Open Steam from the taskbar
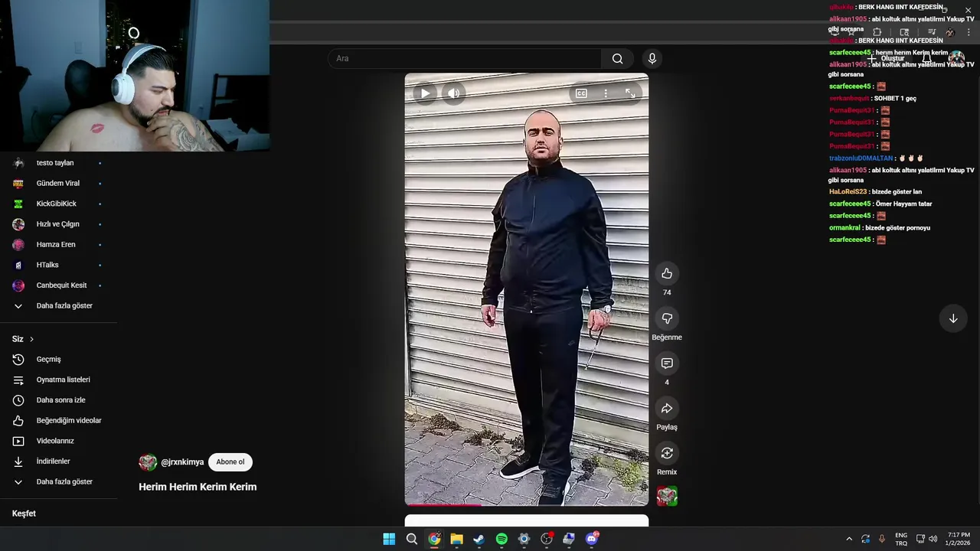 coord(479,539)
